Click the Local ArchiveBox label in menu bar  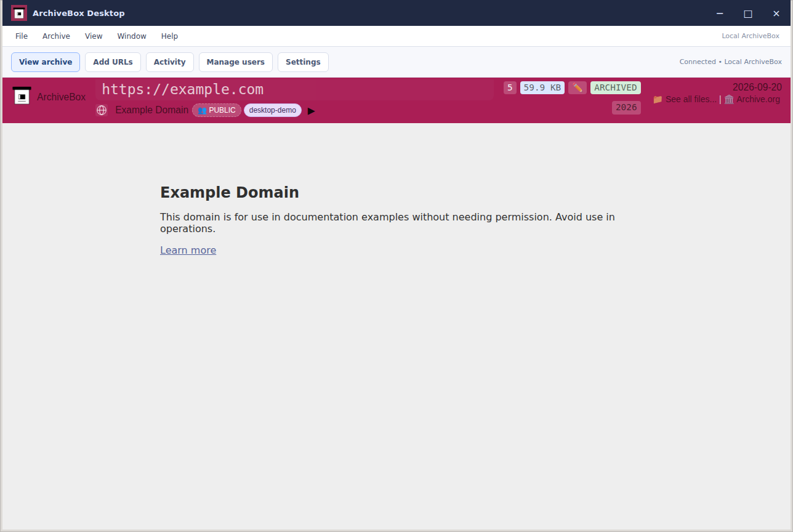point(751,36)
